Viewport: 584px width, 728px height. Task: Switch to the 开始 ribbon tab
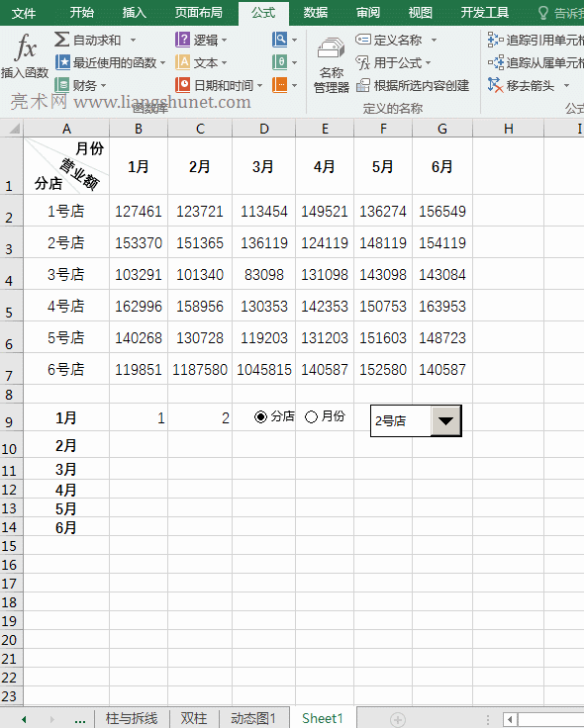click(82, 13)
